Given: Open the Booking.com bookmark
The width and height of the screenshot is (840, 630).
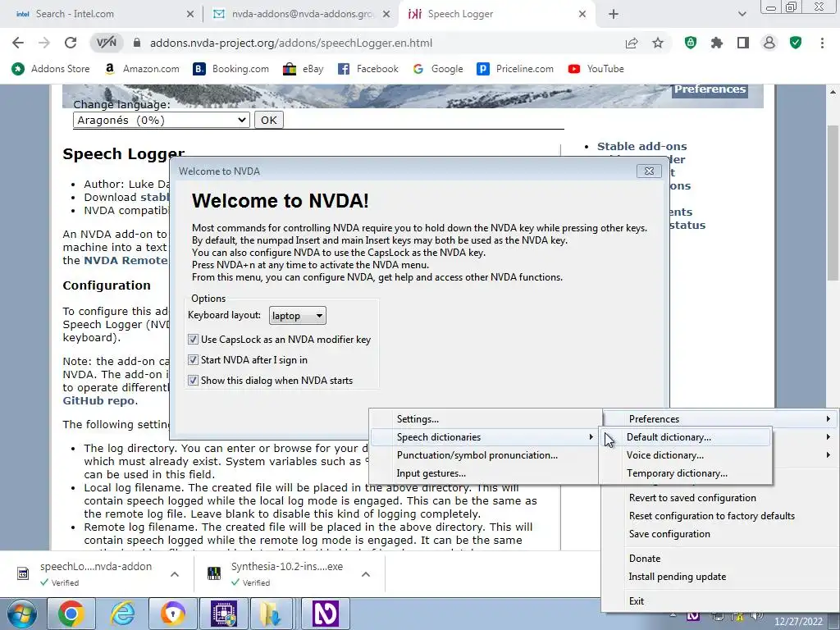Looking at the screenshot, I should click(x=231, y=69).
